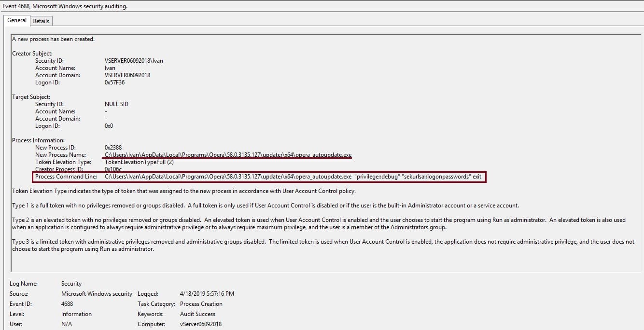Click the New Process Name path value
644x330 pixels.
(x=228, y=155)
